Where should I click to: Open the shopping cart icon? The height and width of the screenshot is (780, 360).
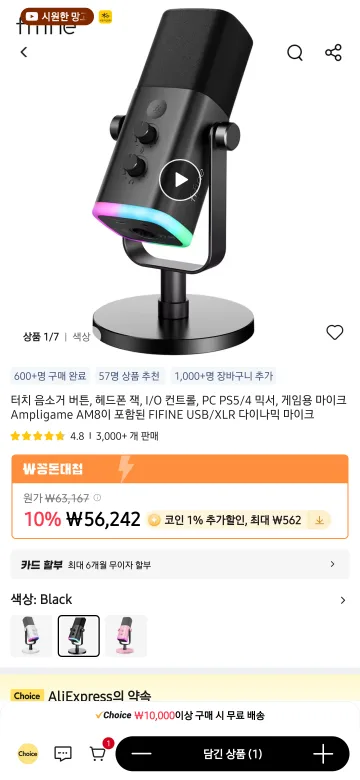[x=98, y=754]
